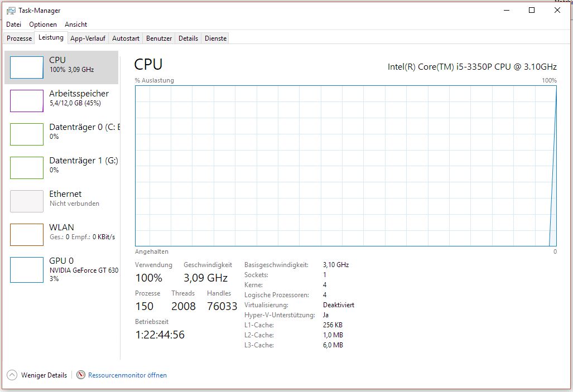The height and width of the screenshot is (392, 573).
Task: Open the Dienste tab
Action: pyautogui.click(x=214, y=38)
